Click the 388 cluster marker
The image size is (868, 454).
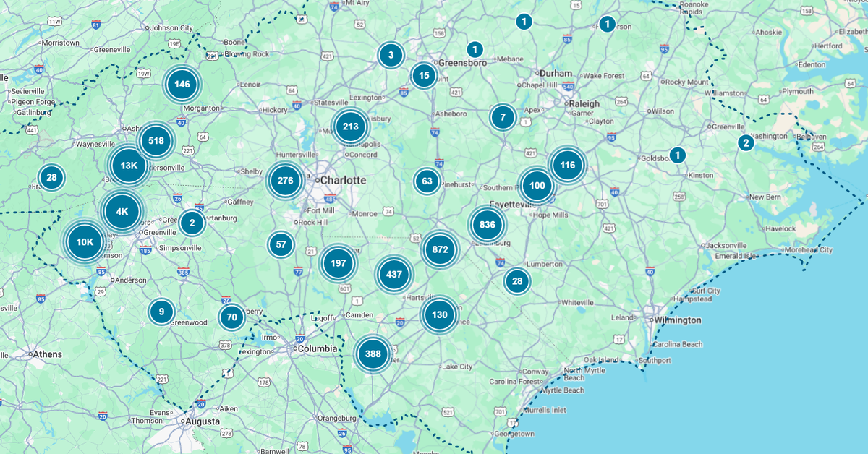point(373,354)
